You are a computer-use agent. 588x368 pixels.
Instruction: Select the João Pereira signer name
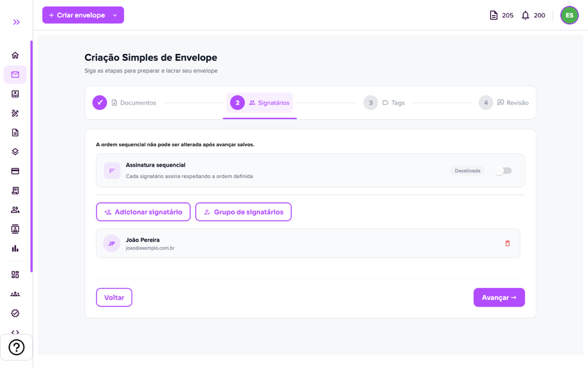(142, 240)
